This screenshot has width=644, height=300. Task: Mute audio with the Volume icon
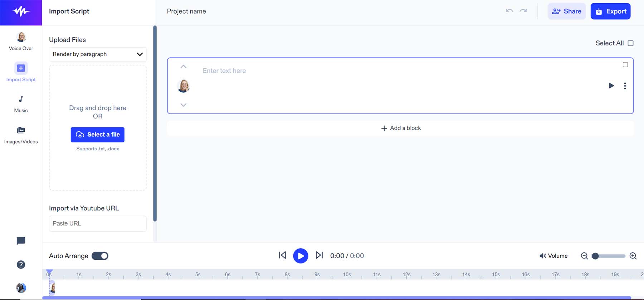(x=543, y=256)
